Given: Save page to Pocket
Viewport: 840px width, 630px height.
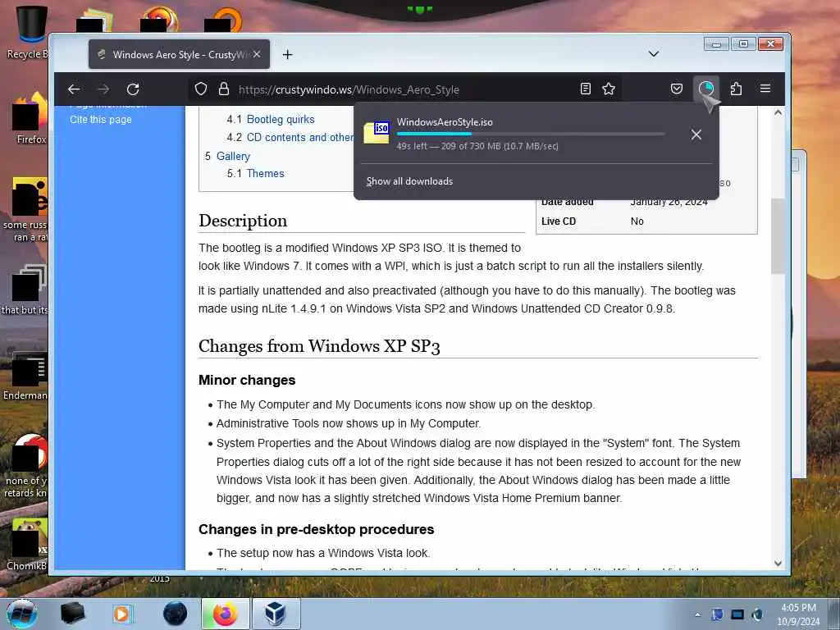Looking at the screenshot, I should tap(677, 89).
